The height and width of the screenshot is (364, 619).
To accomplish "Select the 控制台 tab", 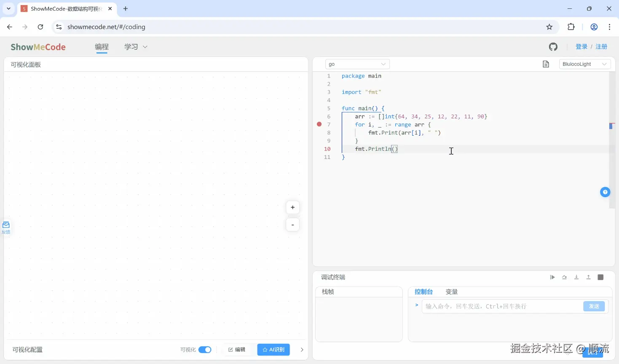I will (423, 292).
